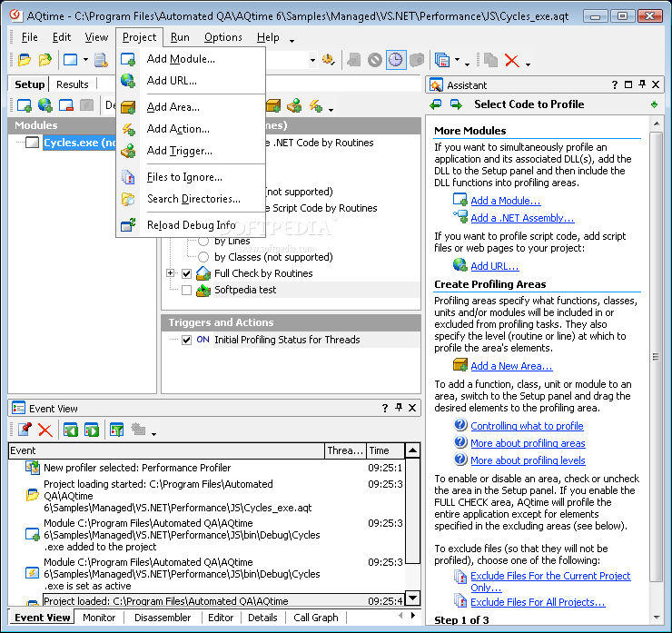Click the Add Action lightning icon in Setup toolbar
The width and height of the screenshot is (672, 633).
click(316, 105)
